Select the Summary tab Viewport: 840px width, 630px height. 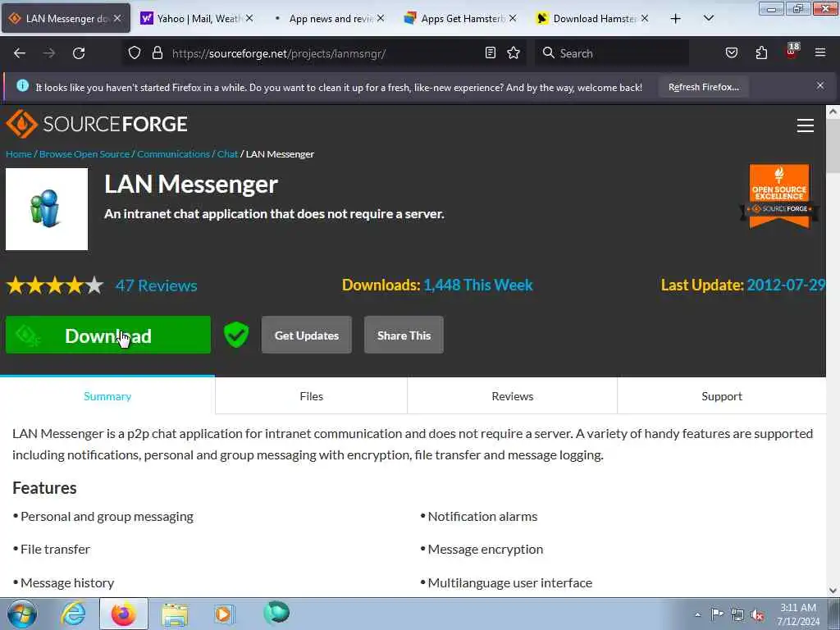(x=107, y=396)
